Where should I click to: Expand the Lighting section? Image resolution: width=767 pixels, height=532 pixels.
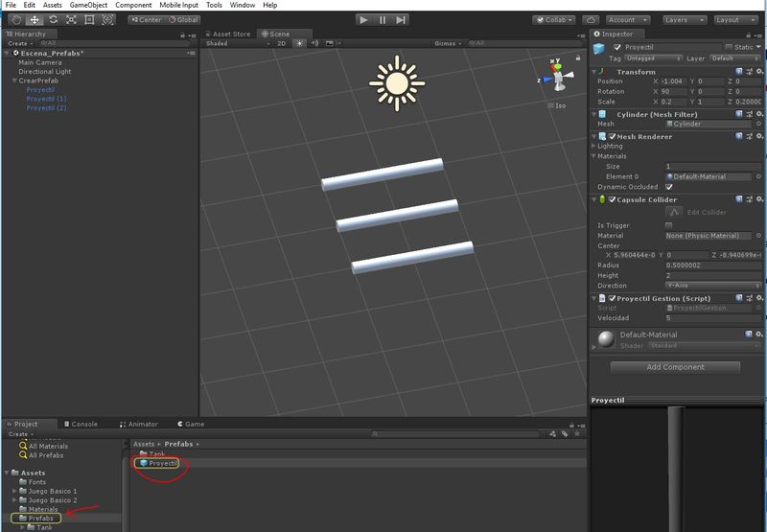(x=593, y=146)
